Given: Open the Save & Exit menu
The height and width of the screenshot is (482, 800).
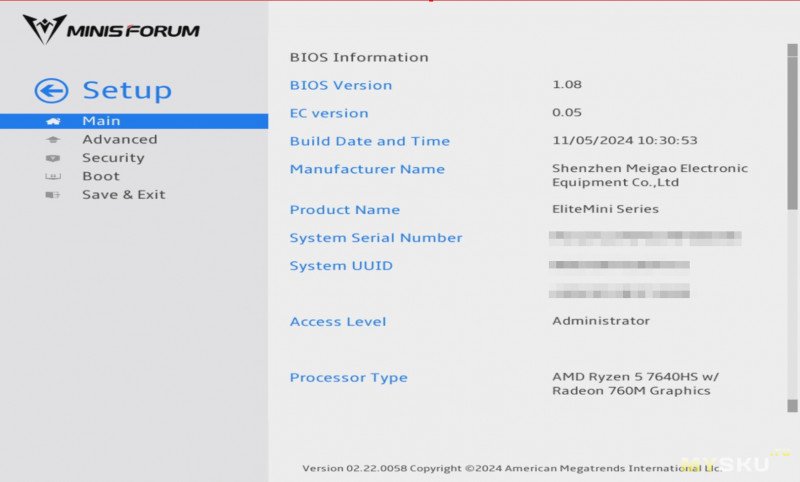Looking at the screenshot, I should [x=124, y=195].
